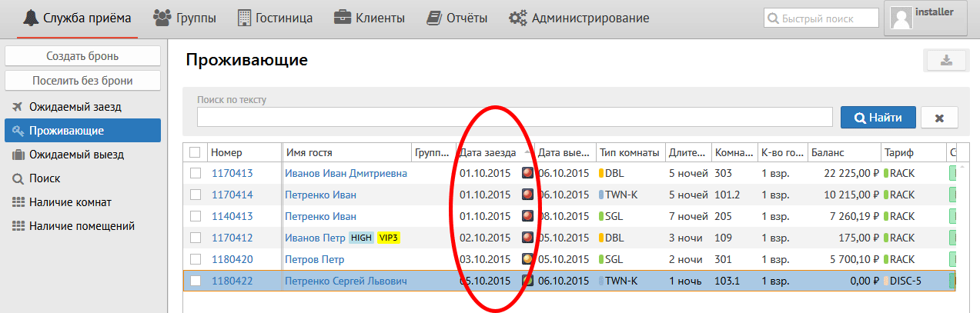Click the HIGH tag on Иванов Петр
Image resolution: width=980 pixels, height=313 pixels.
pos(361,238)
